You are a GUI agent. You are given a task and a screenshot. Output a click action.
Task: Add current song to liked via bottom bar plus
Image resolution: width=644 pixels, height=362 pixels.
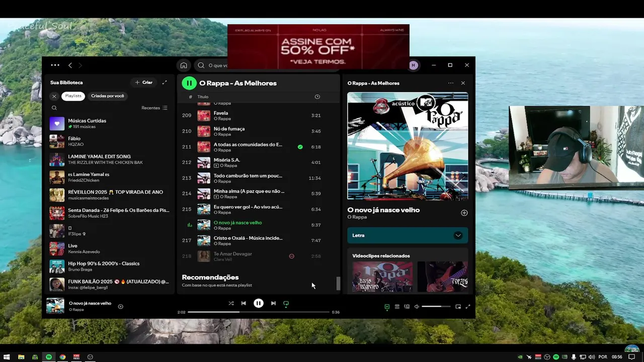click(120, 306)
